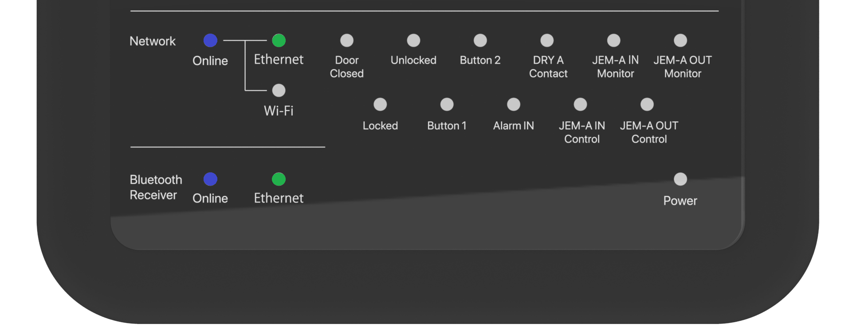Click the Wi-Fi text label
The height and width of the screenshot is (331, 868).
(x=279, y=111)
